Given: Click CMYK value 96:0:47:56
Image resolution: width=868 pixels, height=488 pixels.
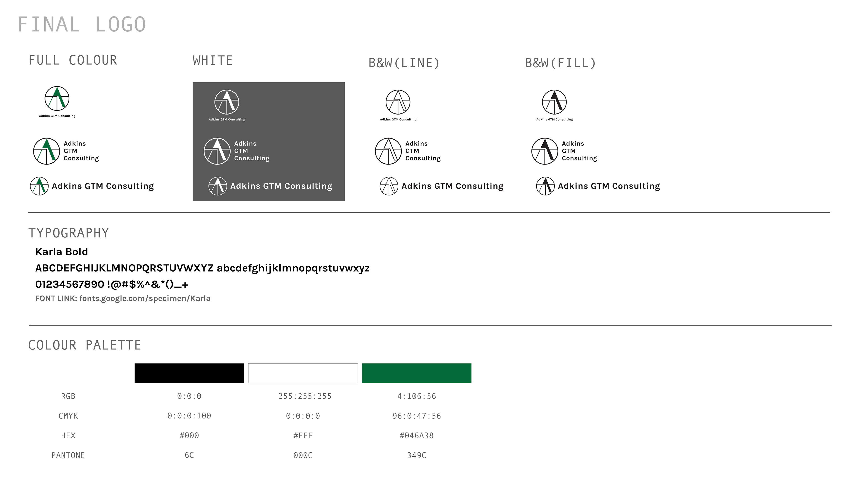Looking at the screenshot, I should tap(417, 416).
